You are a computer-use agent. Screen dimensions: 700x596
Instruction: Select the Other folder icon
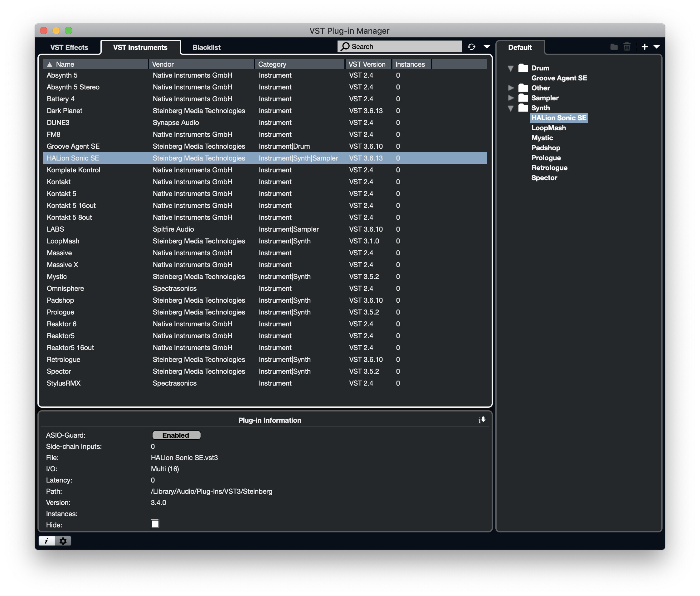pos(523,88)
